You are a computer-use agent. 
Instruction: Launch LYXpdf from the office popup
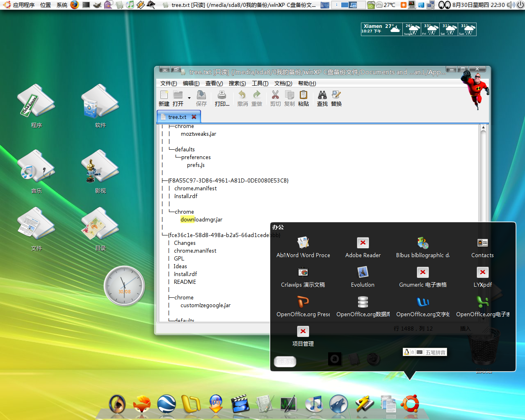tap(483, 277)
